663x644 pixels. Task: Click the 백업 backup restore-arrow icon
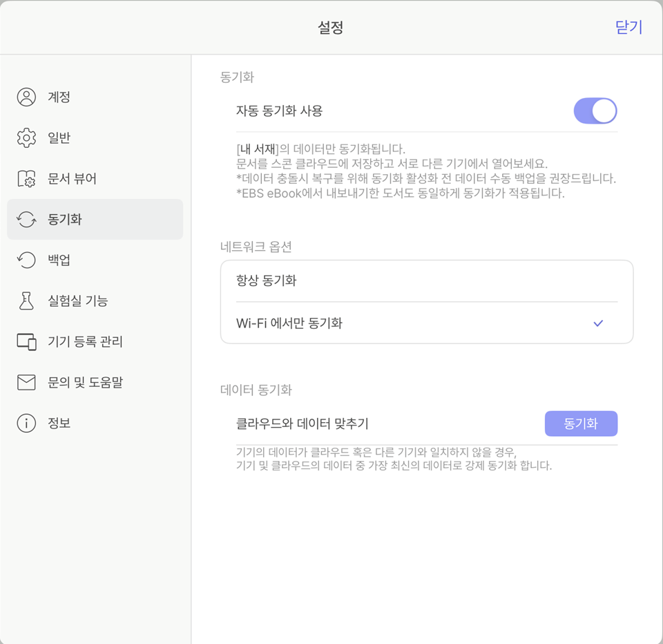point(26,261)
